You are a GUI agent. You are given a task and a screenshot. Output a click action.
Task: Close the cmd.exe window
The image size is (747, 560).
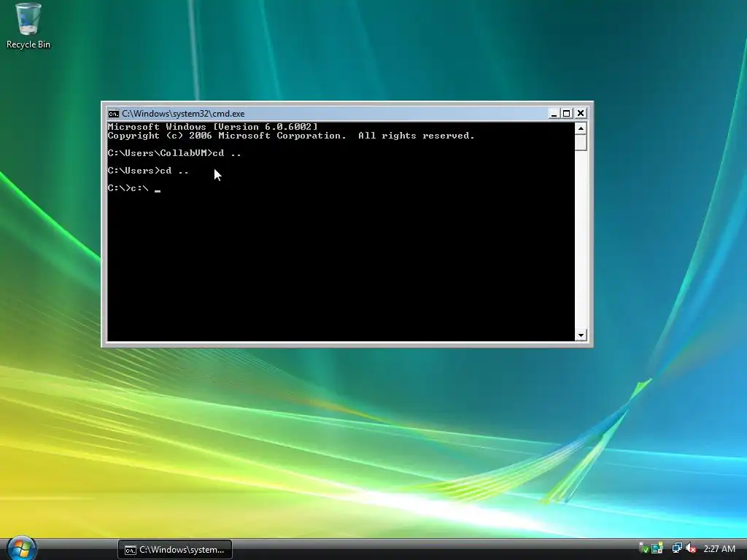[581, 113]
